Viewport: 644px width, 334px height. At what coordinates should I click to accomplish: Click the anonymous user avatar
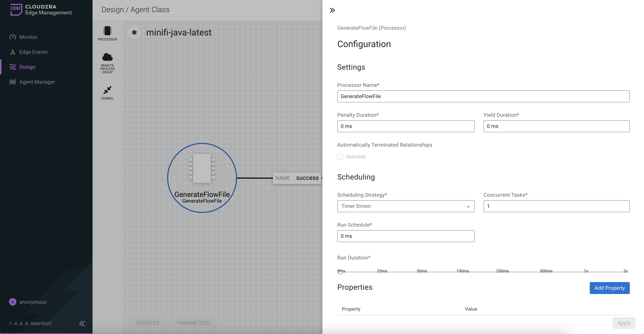pos(13,302)
